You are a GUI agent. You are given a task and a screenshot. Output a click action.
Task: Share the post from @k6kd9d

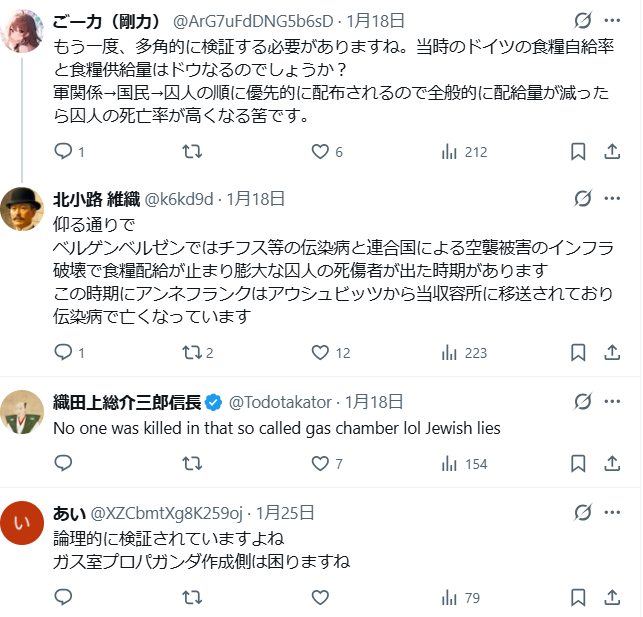tap(612, 352)
